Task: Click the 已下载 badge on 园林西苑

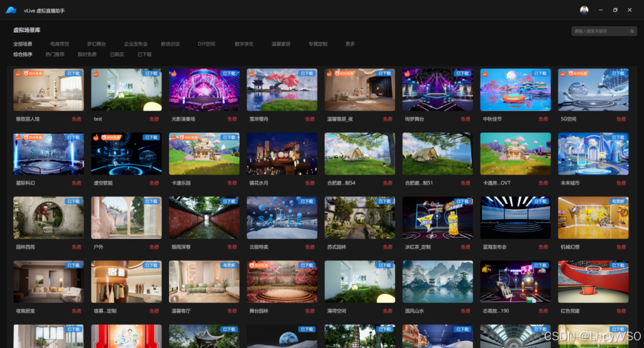Action: tap(73, 202)
